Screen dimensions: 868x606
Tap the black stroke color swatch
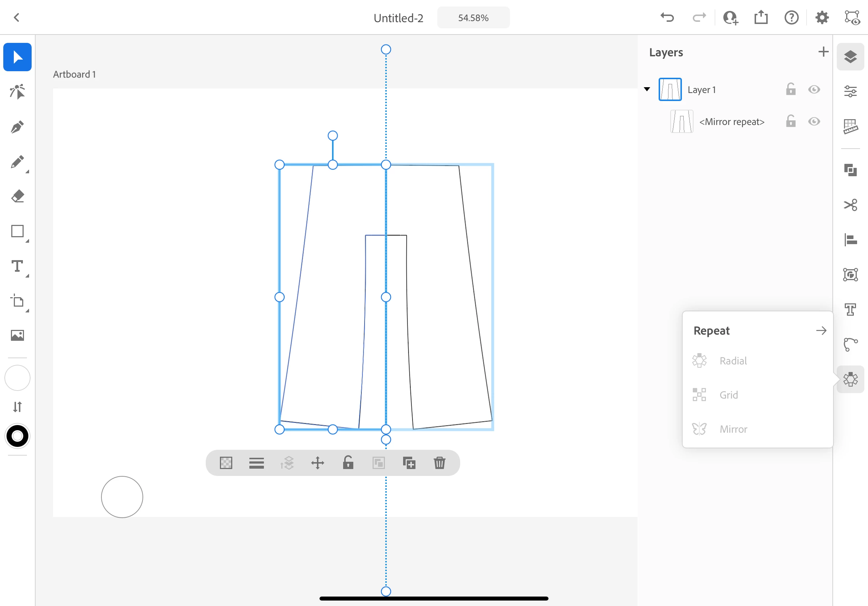click(17, 436)
